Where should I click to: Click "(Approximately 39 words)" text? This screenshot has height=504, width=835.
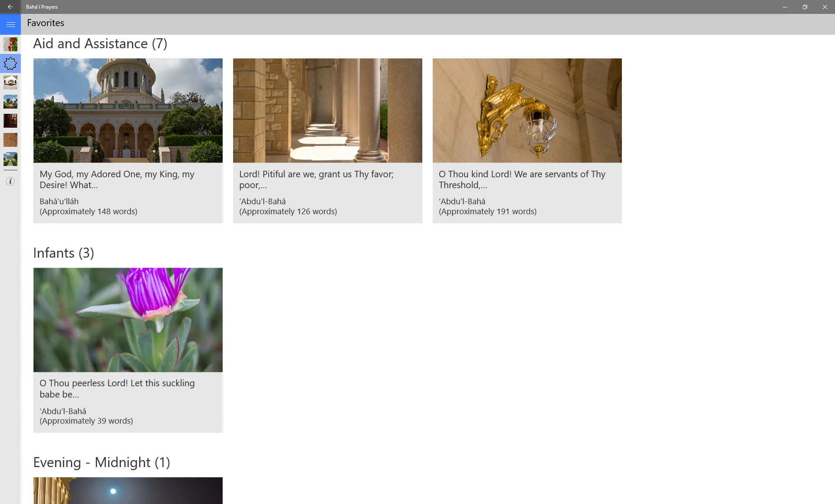[x=86, y=421]
